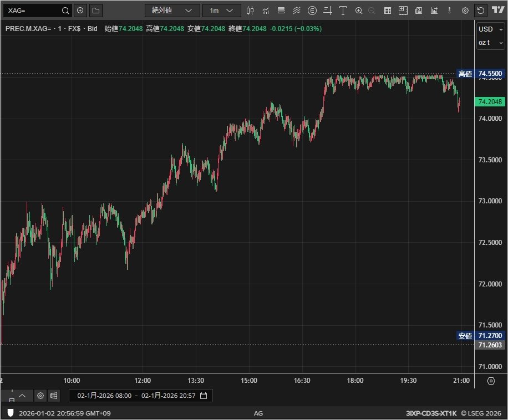508x420 pixels.
Task: Open the vertical three-dot more menu
Action: [x=449, y=11]
